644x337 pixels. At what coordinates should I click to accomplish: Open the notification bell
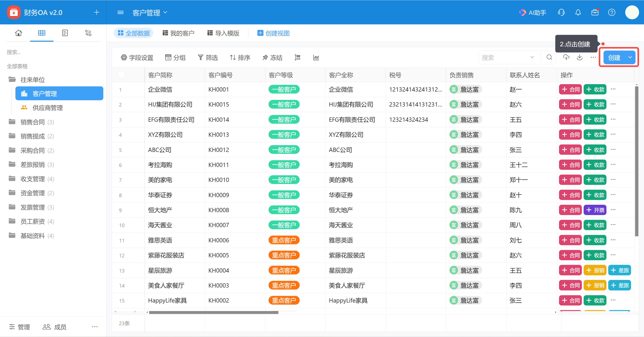coord(578,12)
